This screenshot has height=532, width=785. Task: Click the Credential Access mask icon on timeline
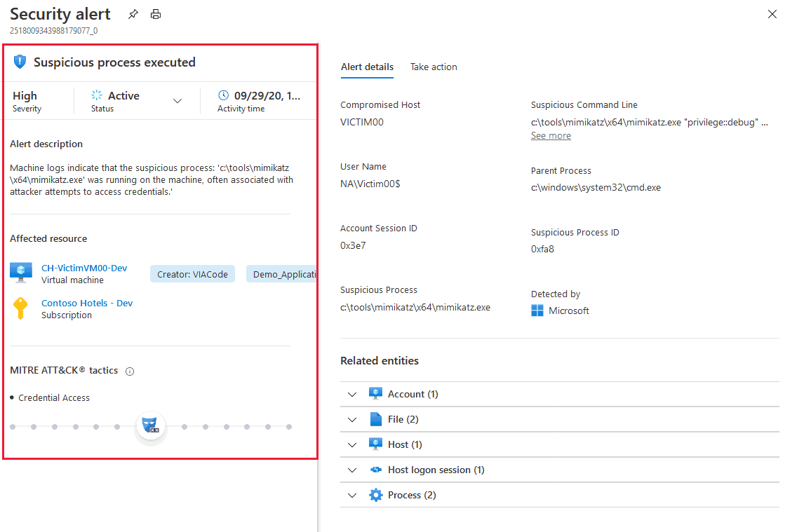(151, 426)
